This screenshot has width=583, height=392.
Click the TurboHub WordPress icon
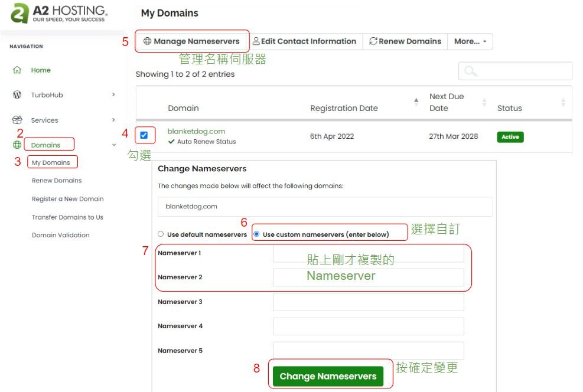(17, 94)
